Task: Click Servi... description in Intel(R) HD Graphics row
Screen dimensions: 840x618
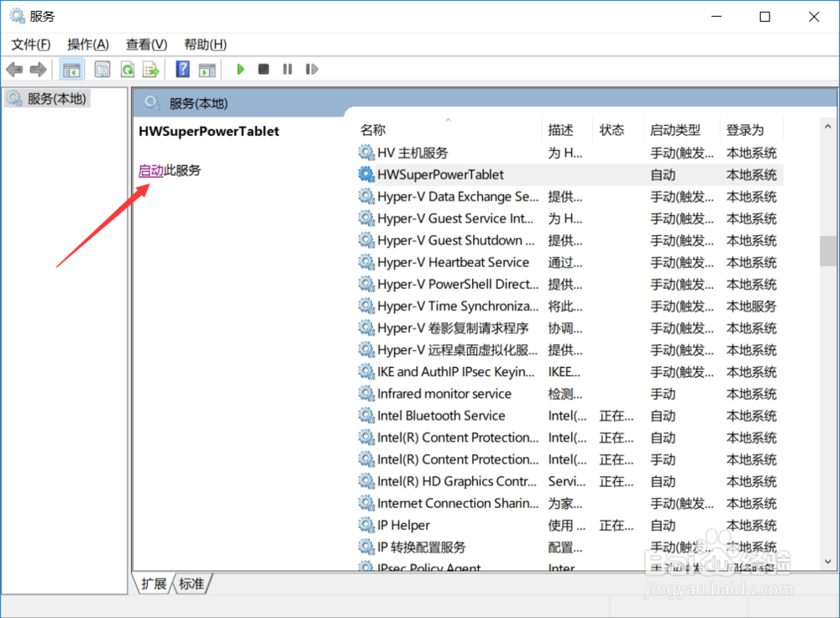Action: (567, 481)
